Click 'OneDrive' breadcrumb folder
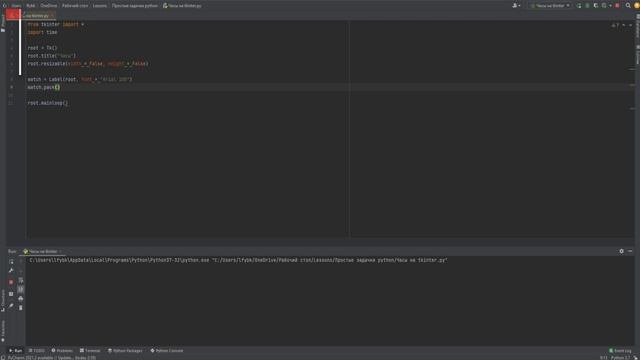Viewport: 640px width, 360px height. click(x=49, y=6)
